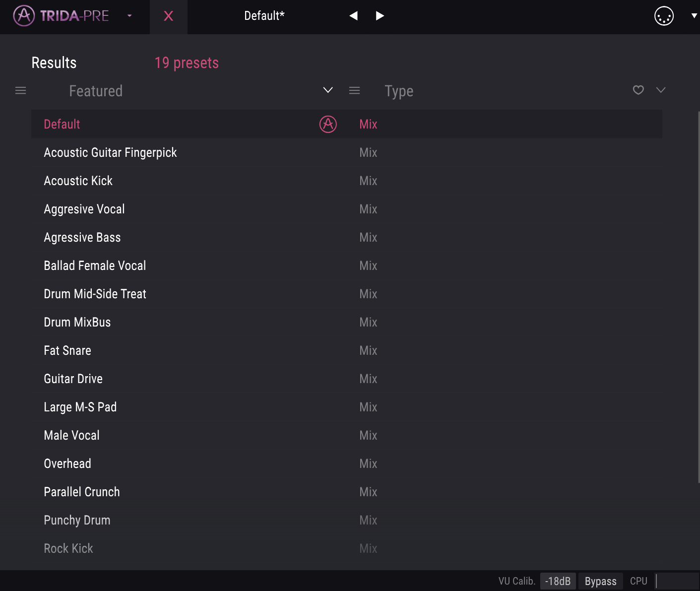Toggle the favorites heart filter
The width and height of the screenshot is (700, 591).
coord(638,90)
